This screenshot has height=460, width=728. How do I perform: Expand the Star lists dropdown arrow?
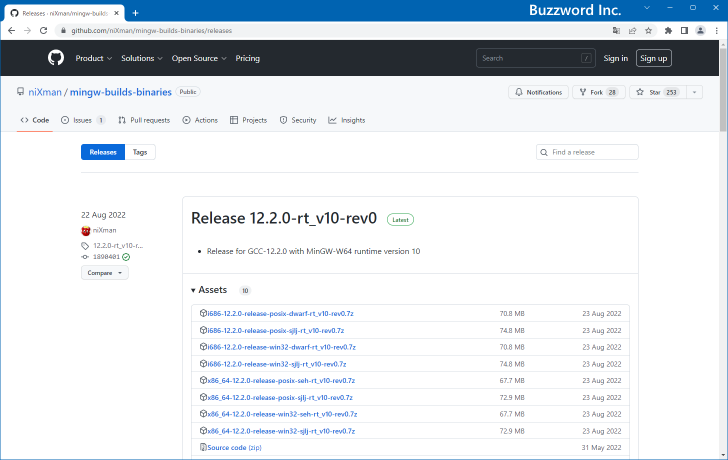pyautogui.click(x=695, y=92)
